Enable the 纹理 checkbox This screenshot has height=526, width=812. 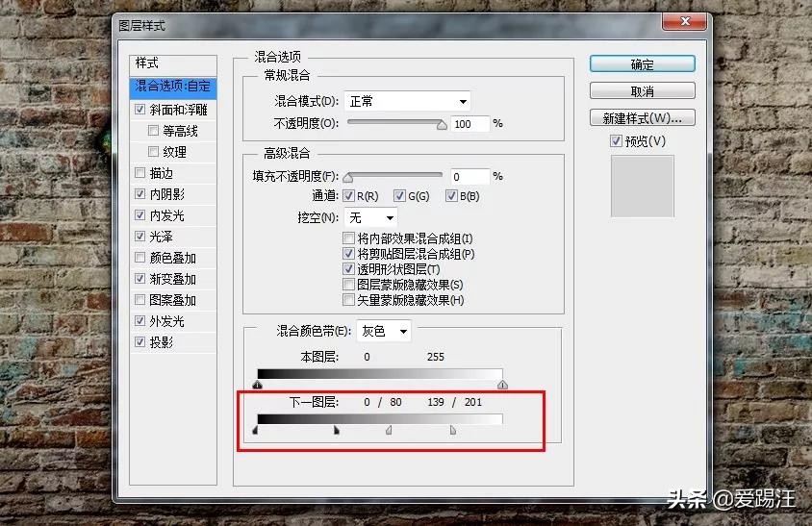coord(153,152)
